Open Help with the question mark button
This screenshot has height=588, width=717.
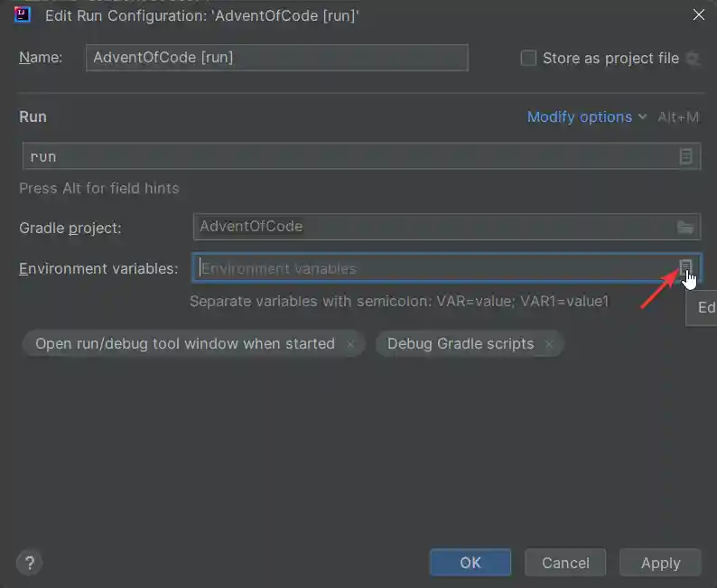coord(29,562)
